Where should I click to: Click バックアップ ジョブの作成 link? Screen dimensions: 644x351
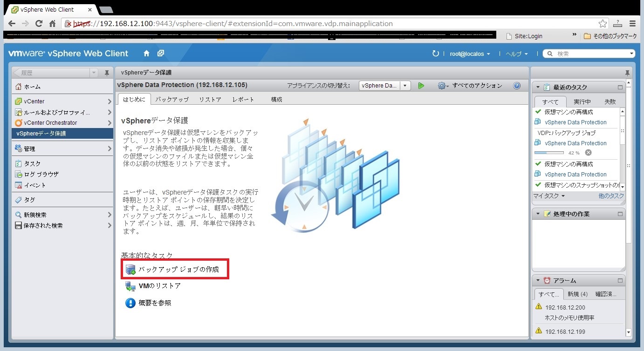[x=179, y=270]
